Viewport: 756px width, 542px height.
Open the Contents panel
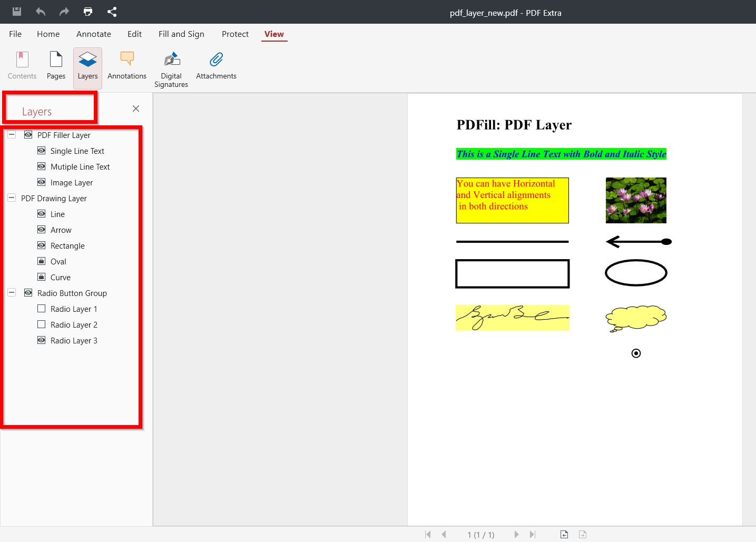22,66
